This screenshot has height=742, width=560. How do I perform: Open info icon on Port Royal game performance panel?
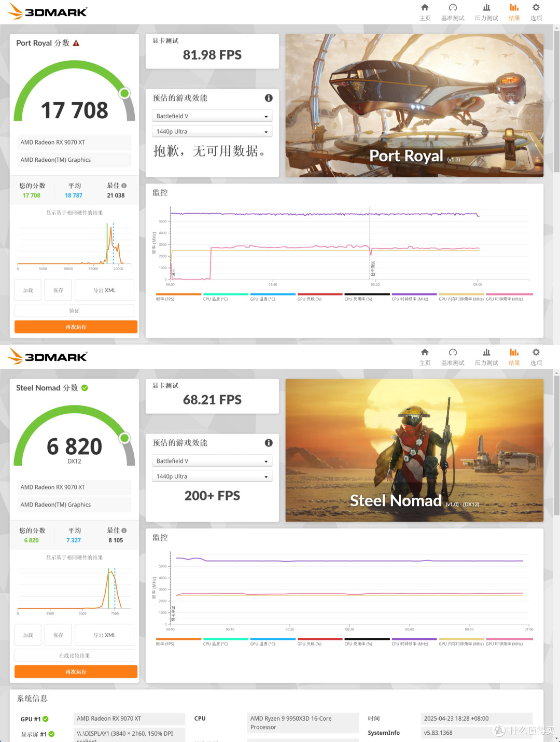269,98
